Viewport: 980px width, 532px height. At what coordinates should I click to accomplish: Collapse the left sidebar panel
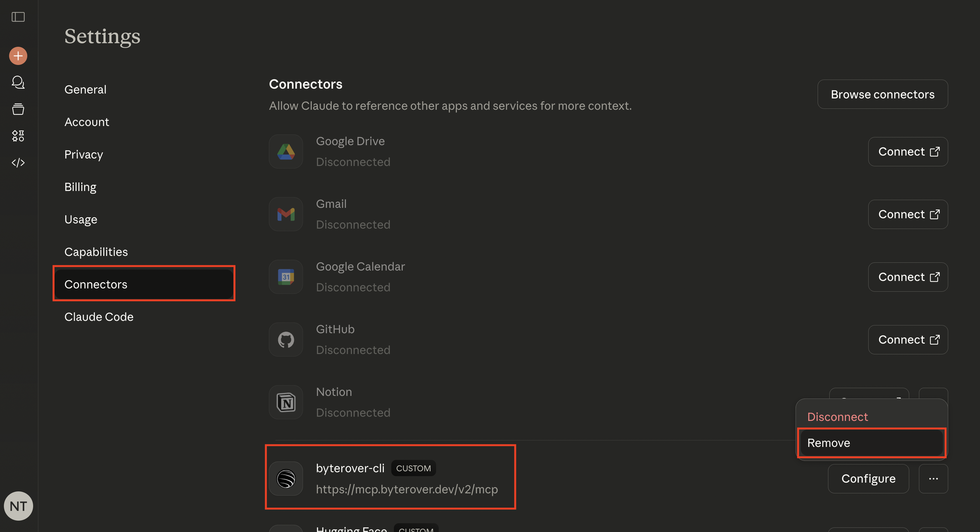pos(18,17)
